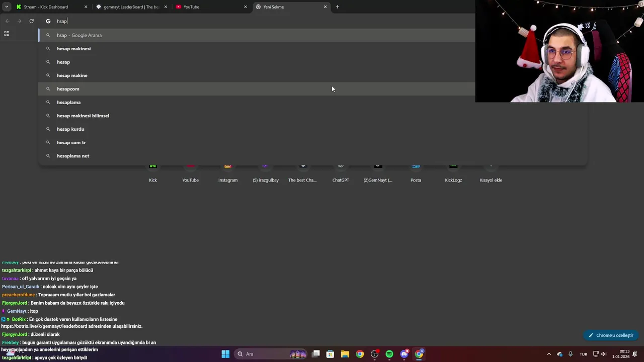The height and width of the screenshot is (362, 644).
Task: Open a new tab with plus button
Action: coord(337,7)
